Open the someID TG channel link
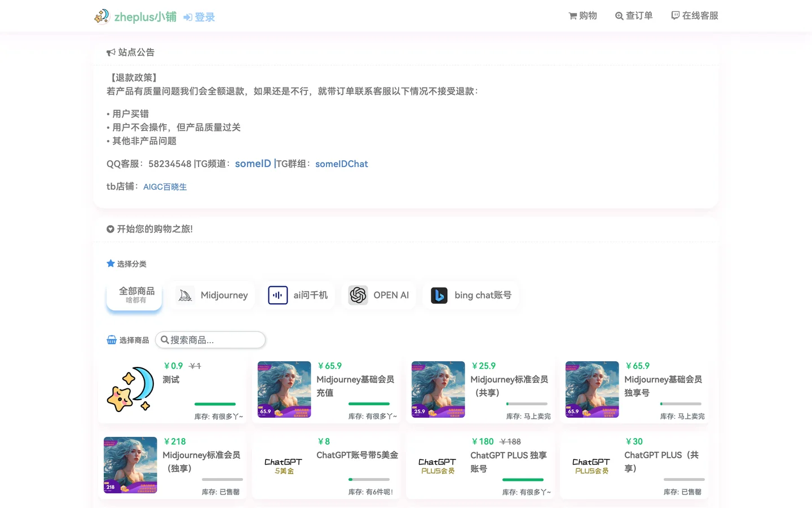 click(x=253, y=164)
